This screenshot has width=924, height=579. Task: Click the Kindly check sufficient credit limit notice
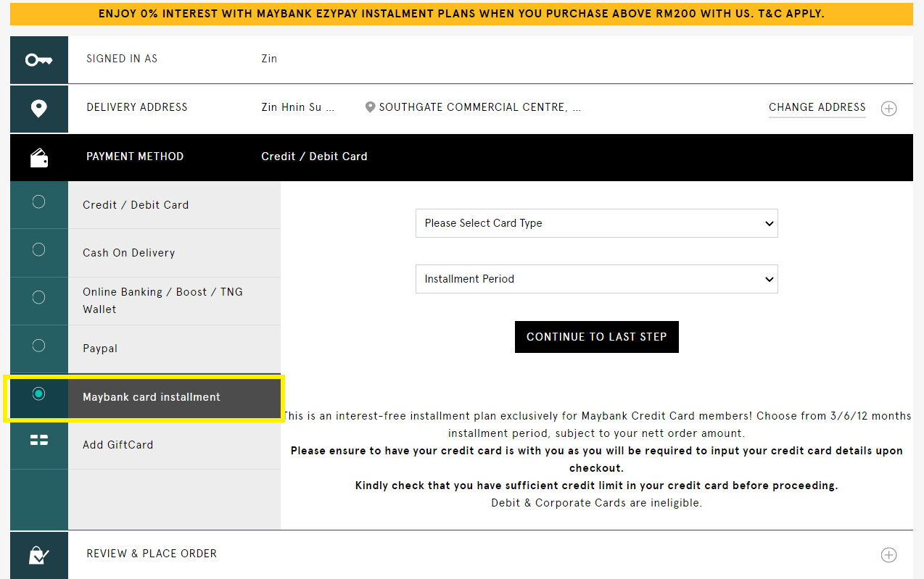tap(596, 486)
